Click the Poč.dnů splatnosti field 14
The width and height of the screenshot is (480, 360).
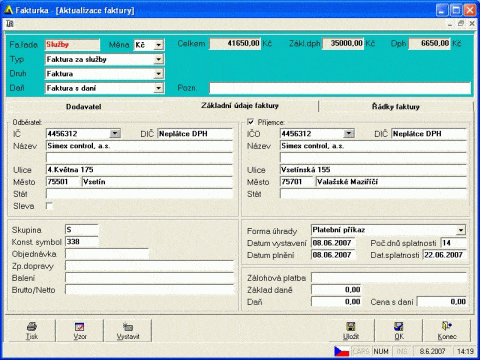(453, 243)
